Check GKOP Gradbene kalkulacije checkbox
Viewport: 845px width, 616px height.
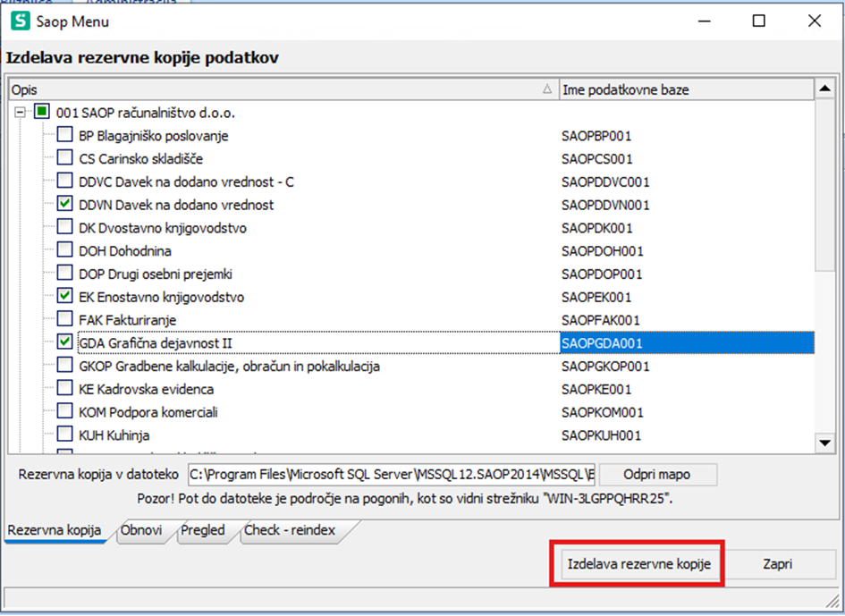point(64,366)
